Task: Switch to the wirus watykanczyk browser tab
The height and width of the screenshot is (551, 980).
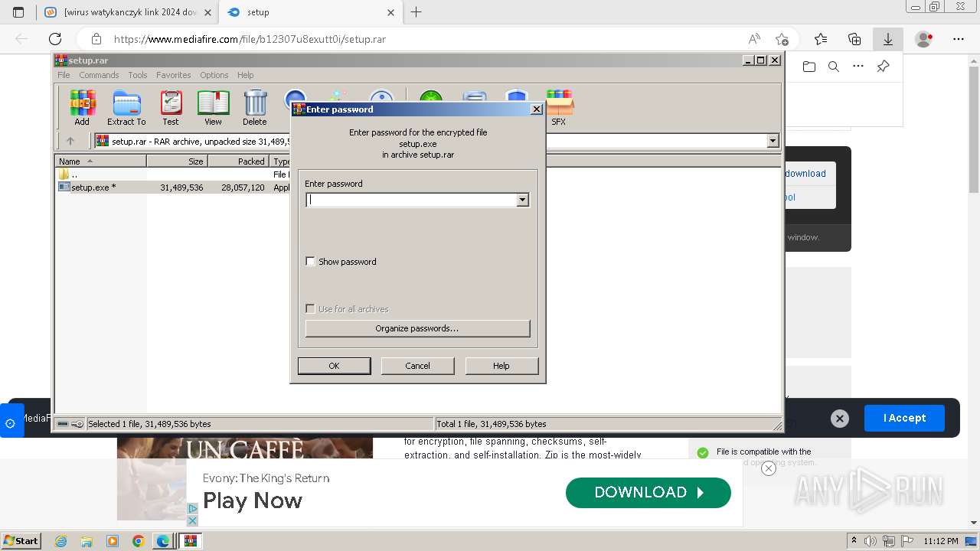Action: click(x=128, y=12)
